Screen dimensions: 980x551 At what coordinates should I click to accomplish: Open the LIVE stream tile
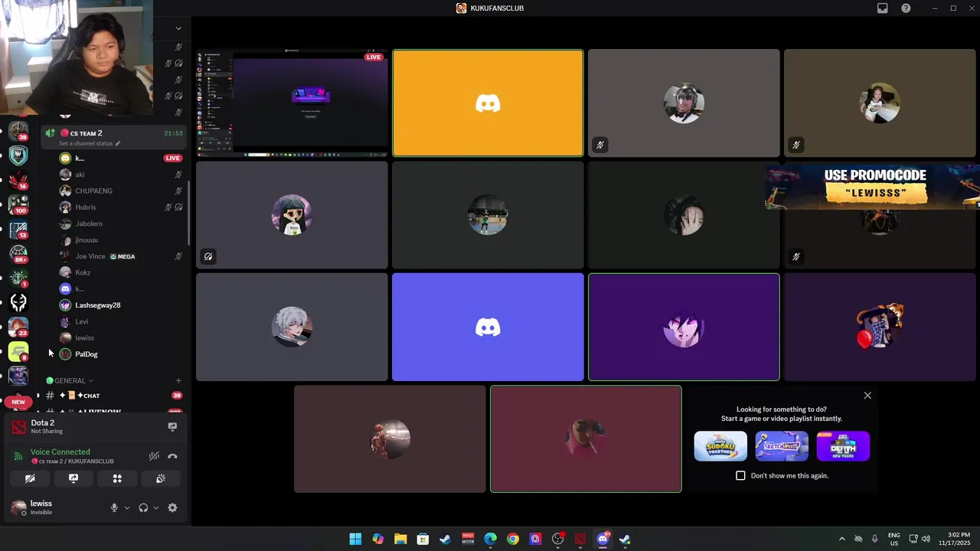click(x=292, y=103)
